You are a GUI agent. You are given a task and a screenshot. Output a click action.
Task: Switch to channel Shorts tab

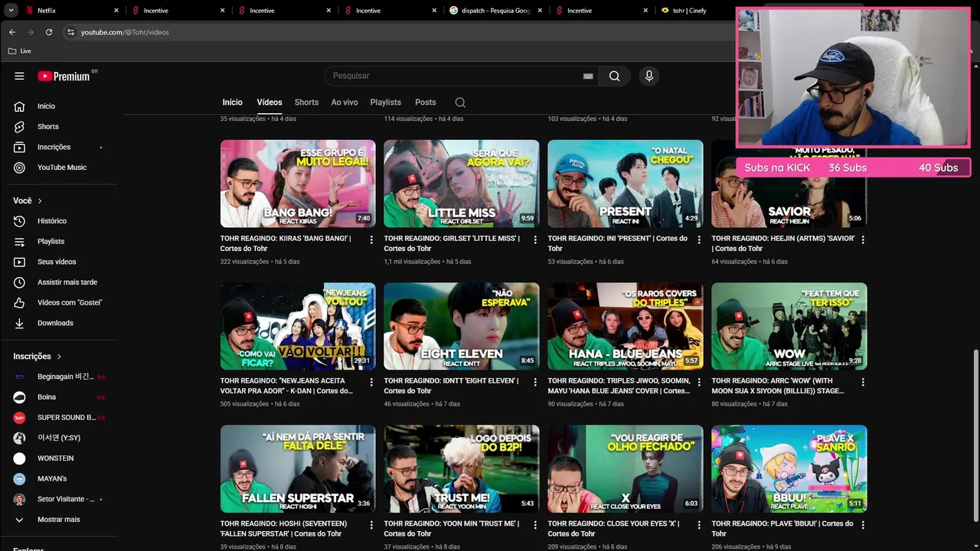click(x=306, y=103)
